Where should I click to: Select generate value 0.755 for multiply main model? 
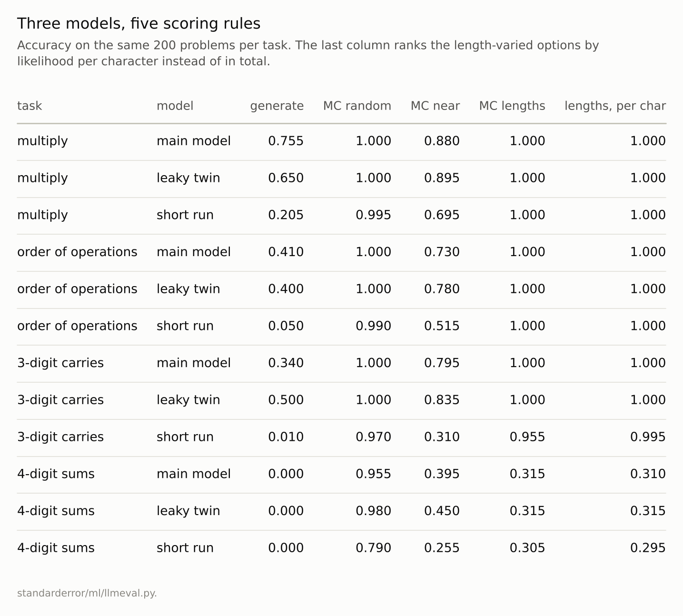click(286, 141)
